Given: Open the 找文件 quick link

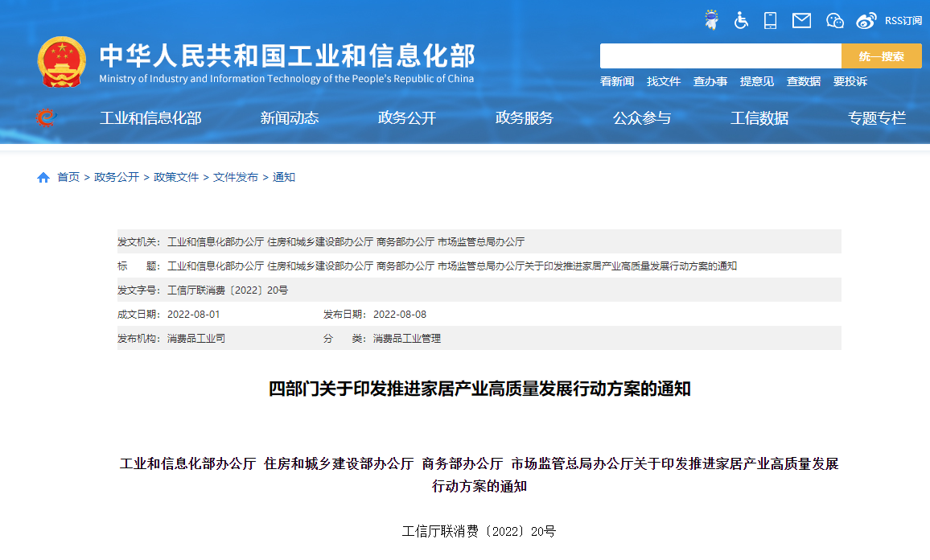Looking at the screenshot, I should click(x=664, y=81).
